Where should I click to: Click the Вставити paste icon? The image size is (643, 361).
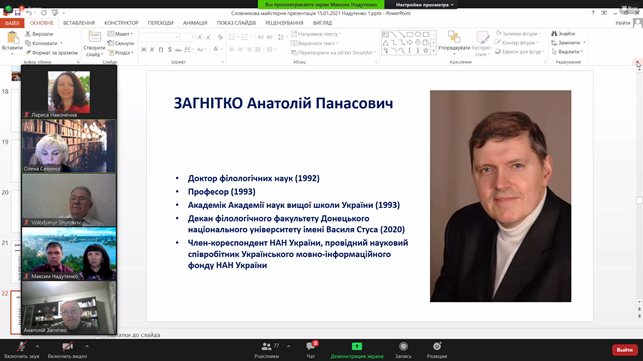12,38
